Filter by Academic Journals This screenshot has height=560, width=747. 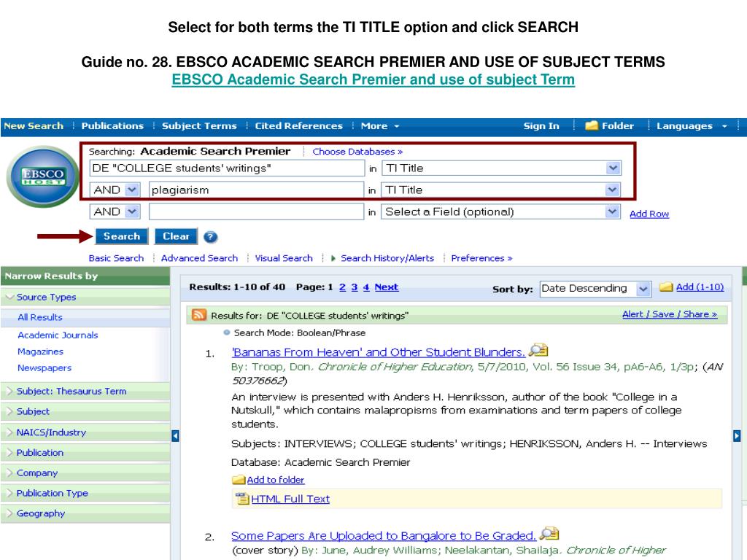click(x=58, y=335)
